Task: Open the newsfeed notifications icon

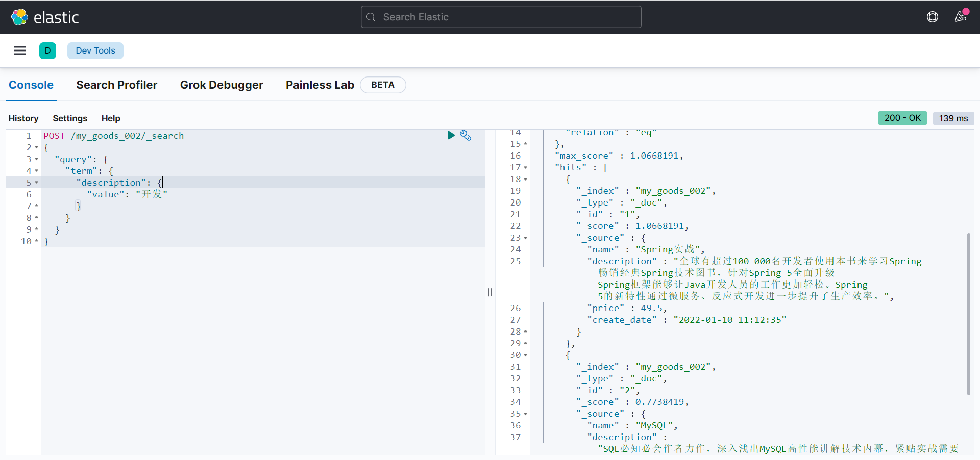Action: pyautogui.click(x=961, y=16)
